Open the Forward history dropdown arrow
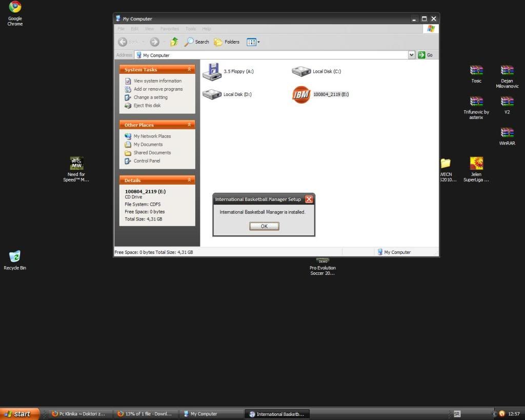This screenshot has width=525, height=420. 164,42
